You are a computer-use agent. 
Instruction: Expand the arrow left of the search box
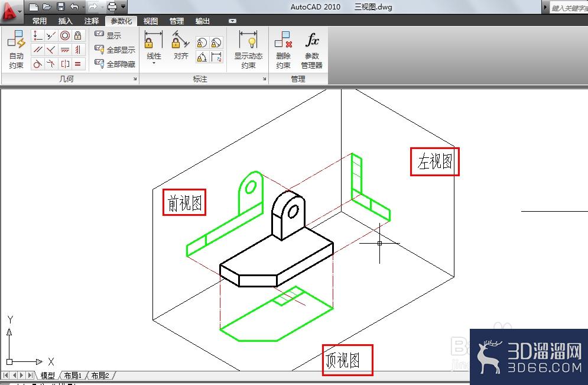coord(545,8)
